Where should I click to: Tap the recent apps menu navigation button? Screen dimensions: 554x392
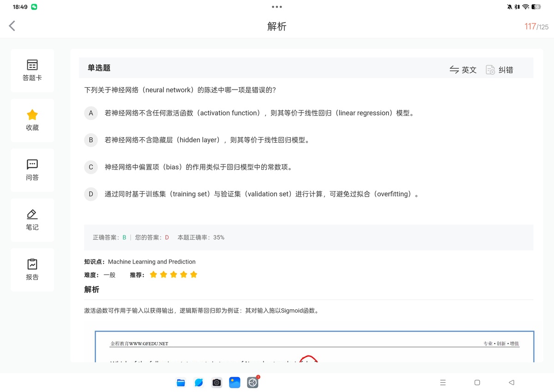(443, 382)
